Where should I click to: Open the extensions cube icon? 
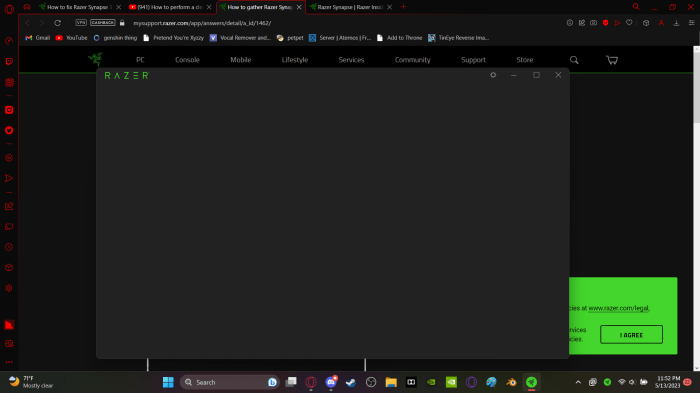click(x=646, y=23)
